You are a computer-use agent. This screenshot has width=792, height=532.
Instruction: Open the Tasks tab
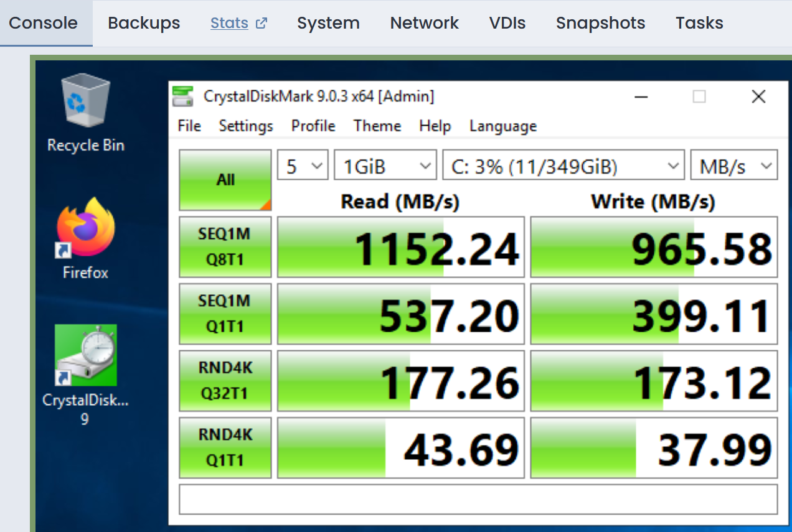[x=699, y=24]
